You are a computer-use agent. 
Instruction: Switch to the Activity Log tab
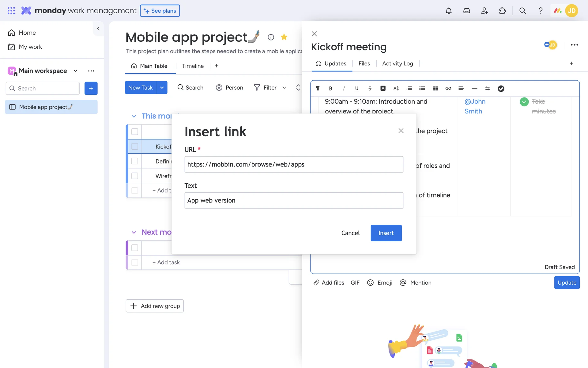(x=398, y=63)
